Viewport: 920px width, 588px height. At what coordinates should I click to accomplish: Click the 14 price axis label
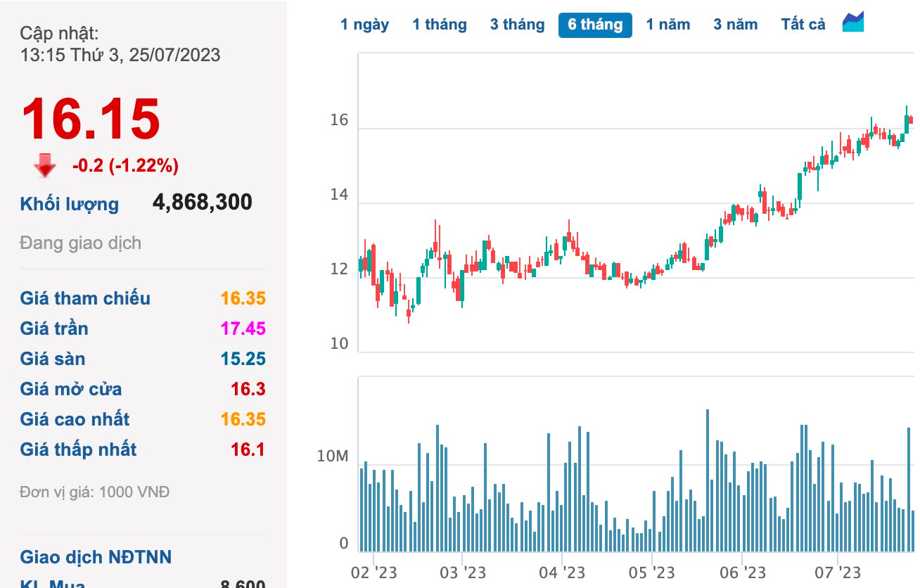[x=339, y=196]
